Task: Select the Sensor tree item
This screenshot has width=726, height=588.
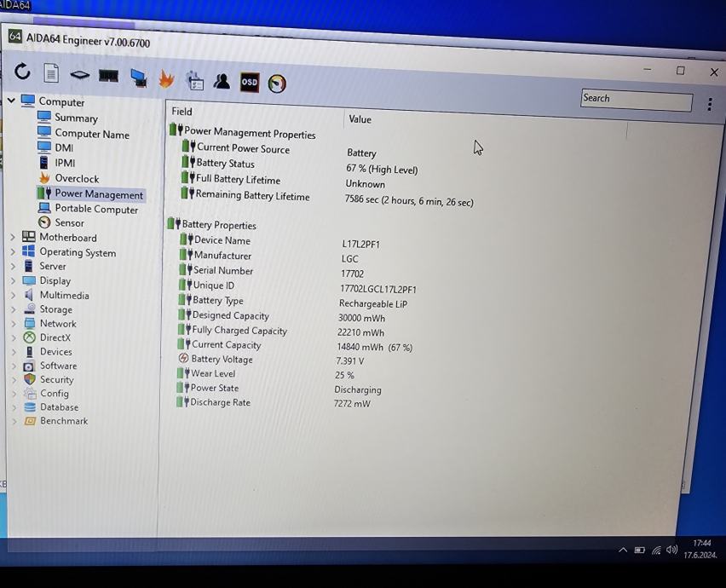Action: (x=61, y=222)
